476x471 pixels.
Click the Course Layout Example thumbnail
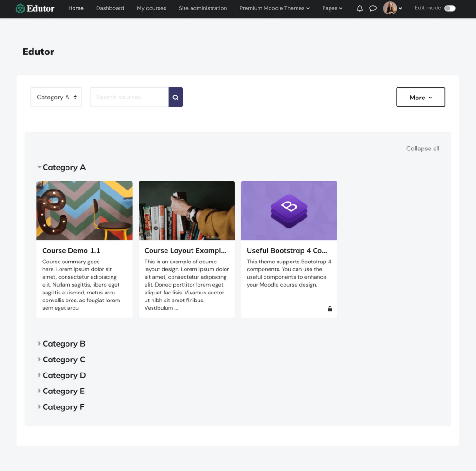pyautogui.click(x=186, y=210)
